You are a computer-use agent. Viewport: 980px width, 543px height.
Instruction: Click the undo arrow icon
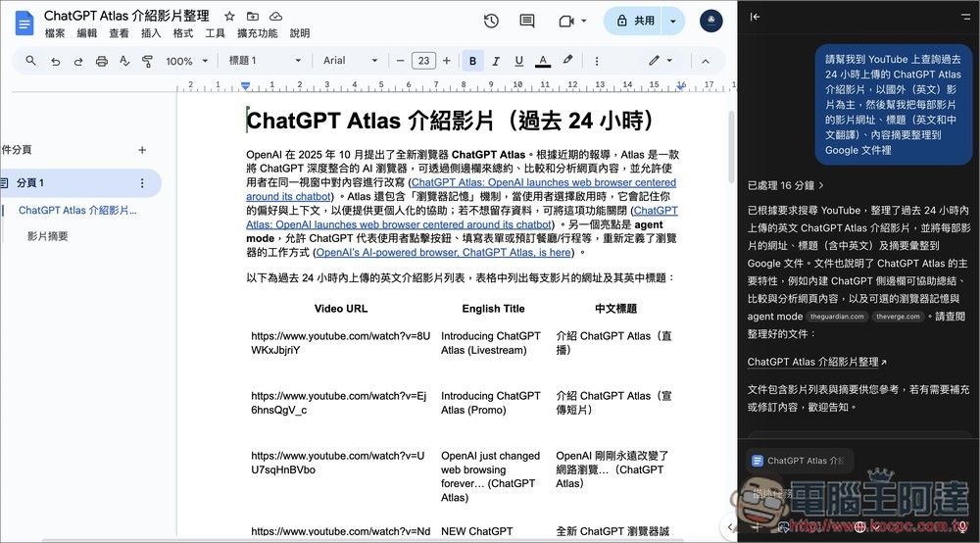point(54,61)
